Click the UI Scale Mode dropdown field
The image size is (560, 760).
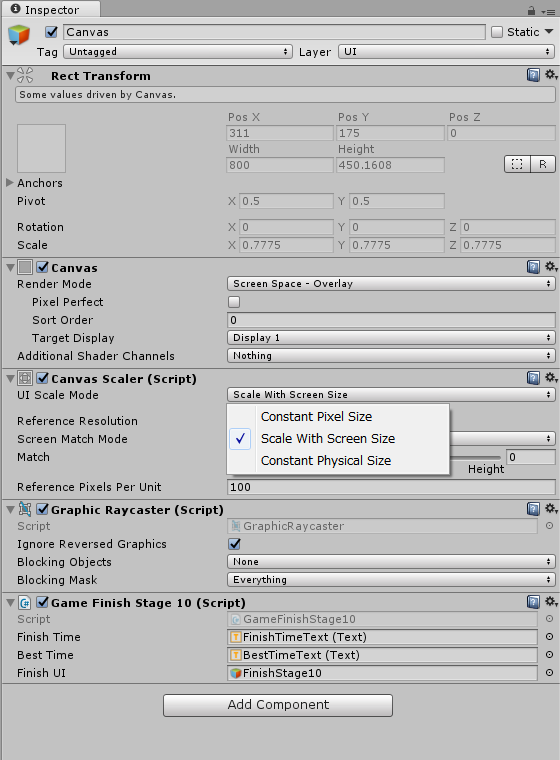[x=391, y=395]
